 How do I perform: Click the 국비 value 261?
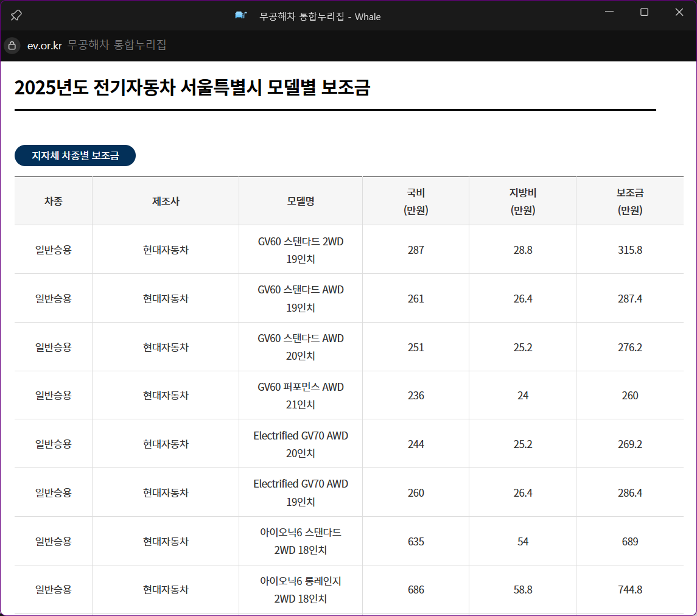point(416,298)
